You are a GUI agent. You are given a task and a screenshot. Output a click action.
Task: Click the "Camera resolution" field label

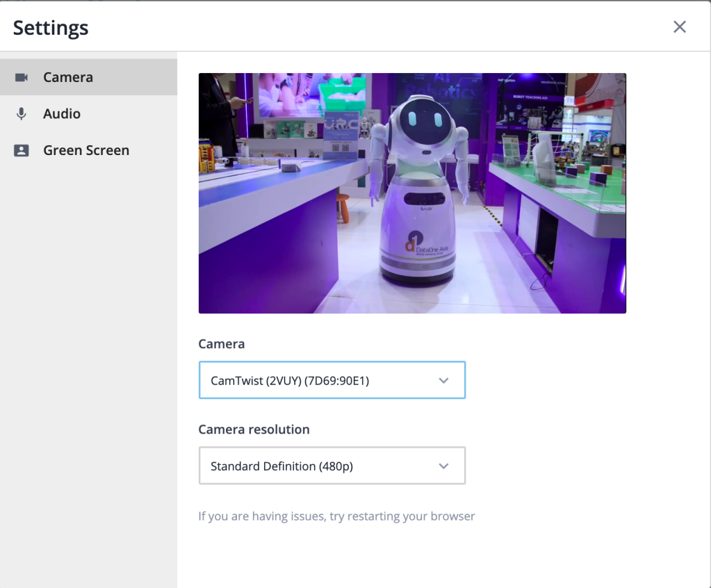coord(254,430)
